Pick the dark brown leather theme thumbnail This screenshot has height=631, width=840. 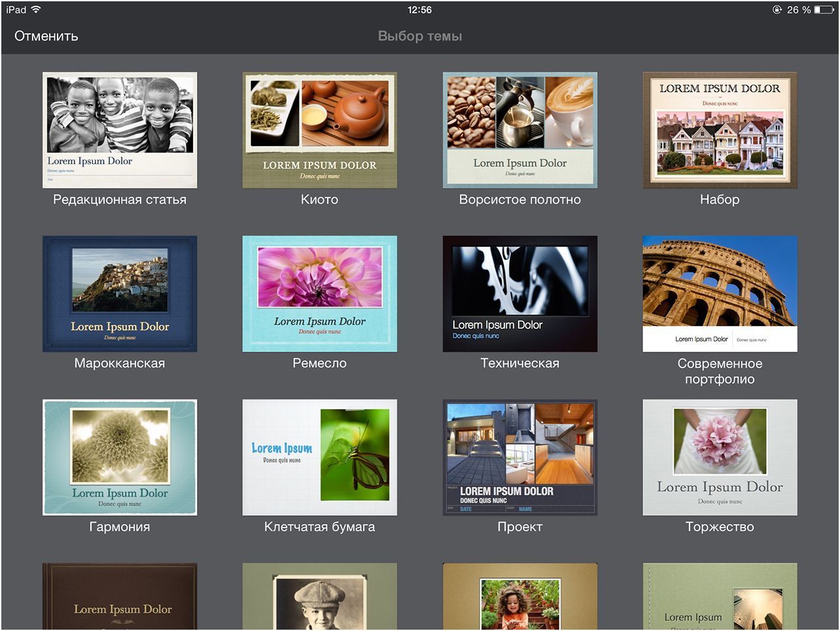pyautogui.click(x=120, y=597)
